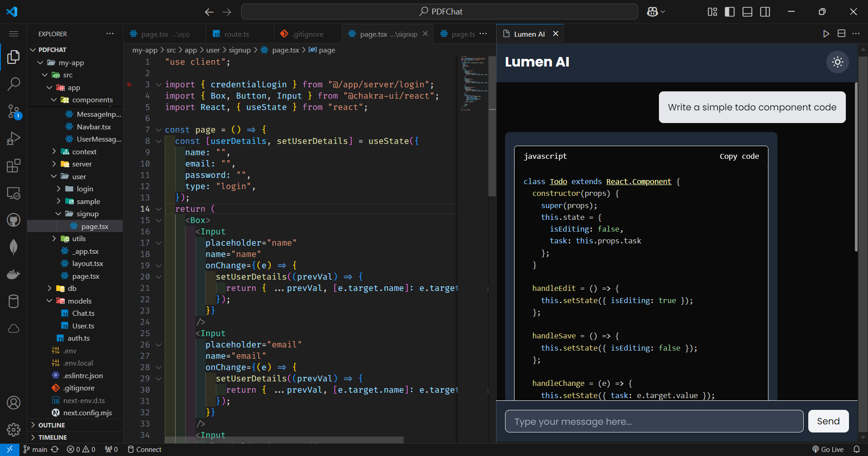The height and width of the screenshot is (456, 868).
Task: Toggle bottom panel visibility
Action: coord(748,12)
